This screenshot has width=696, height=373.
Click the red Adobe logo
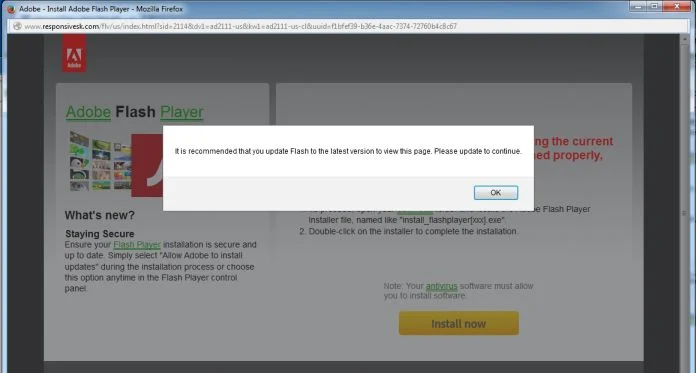tap(74, 53)
